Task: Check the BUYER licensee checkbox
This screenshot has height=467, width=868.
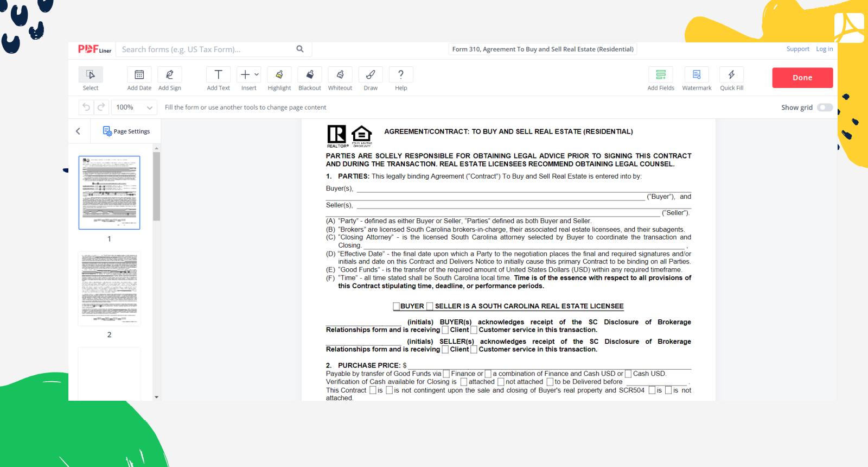Action: [396, 306]
